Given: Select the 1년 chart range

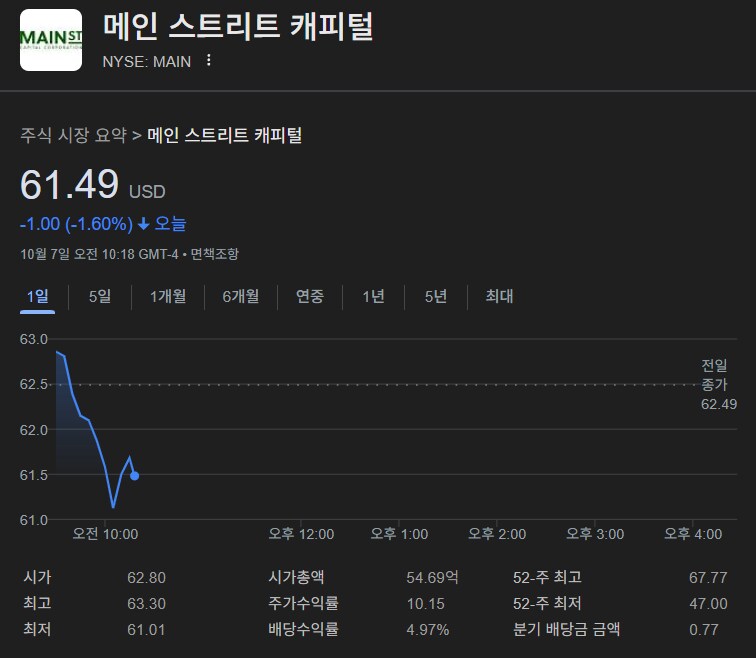Looking at the screenshot, I should [x=373, y=296].
